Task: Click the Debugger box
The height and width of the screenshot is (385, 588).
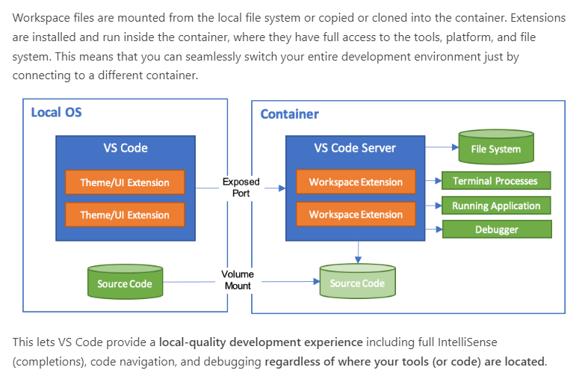Action: tap(497, 230)
